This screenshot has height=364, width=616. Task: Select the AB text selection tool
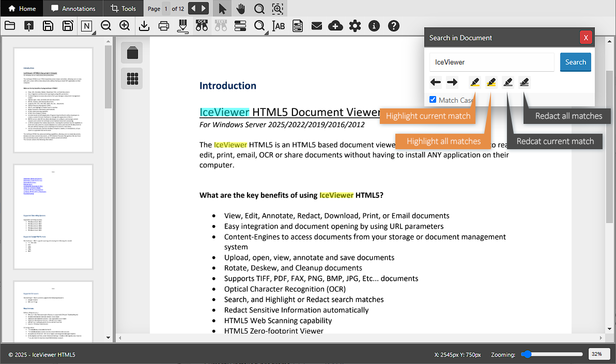click(x=279, y=26)
